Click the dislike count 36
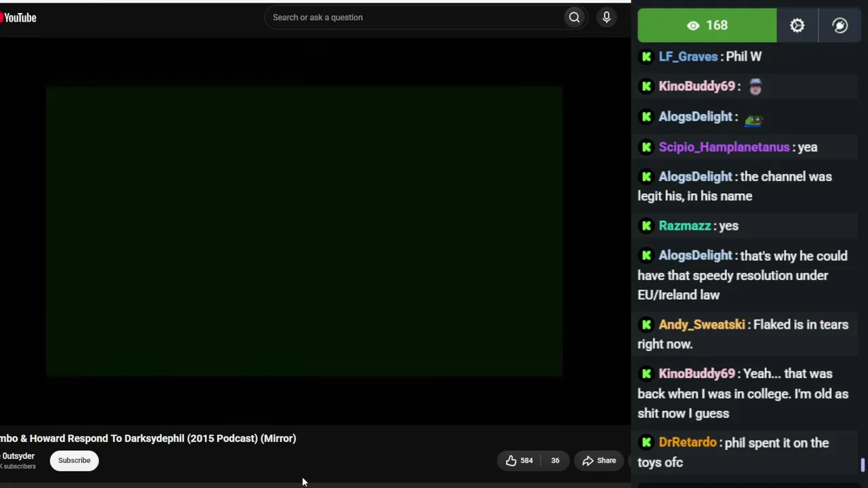This screenshot has height=488, width=868. 555,461
